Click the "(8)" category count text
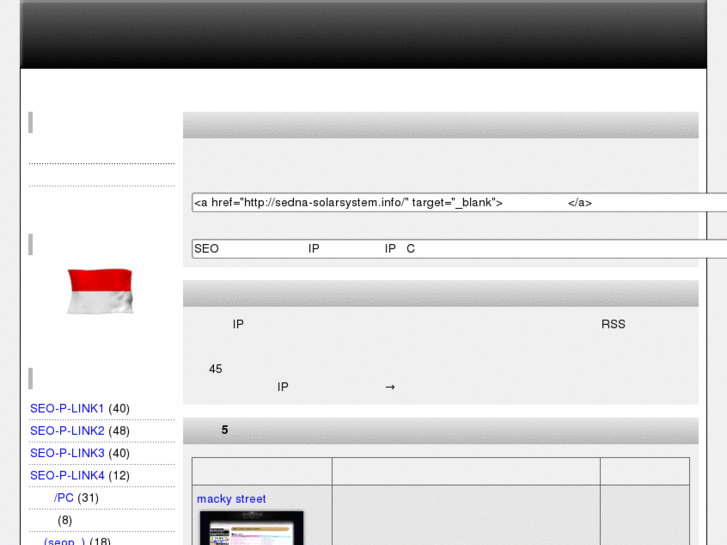727x545 pixels. (65, 520)
